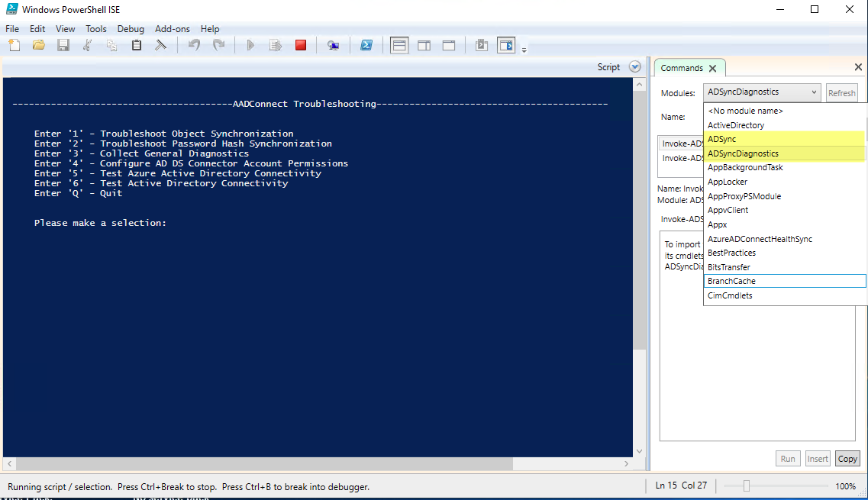Click console vertical scrollbar up arrow
The height and width of the screenshot is (500, 868).
click(640, 85)
